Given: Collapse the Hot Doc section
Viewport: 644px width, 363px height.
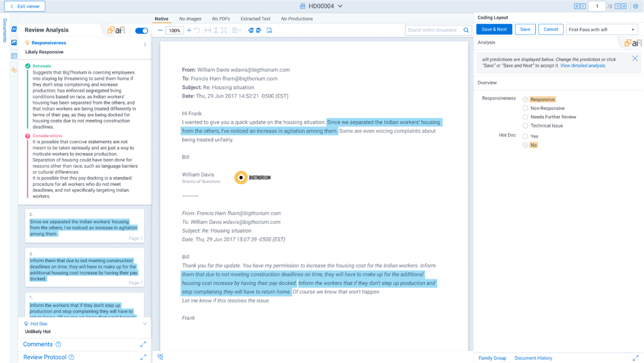Looking at the screenshot, I should [145, 323].
